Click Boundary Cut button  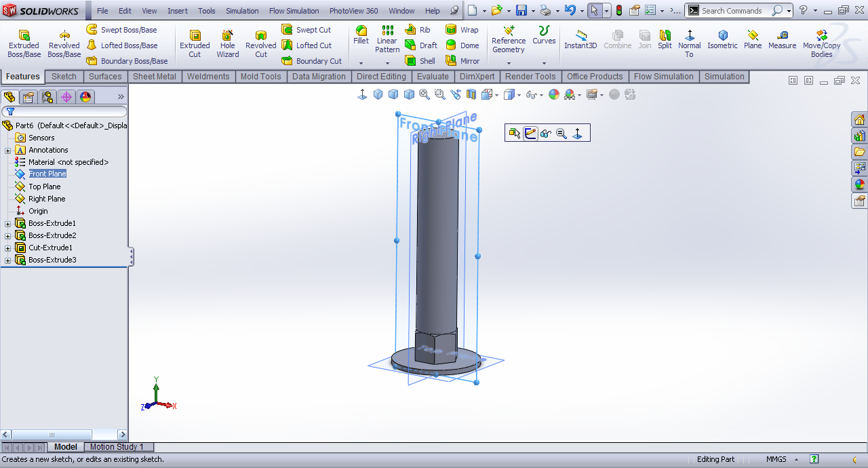click(312, 61)
